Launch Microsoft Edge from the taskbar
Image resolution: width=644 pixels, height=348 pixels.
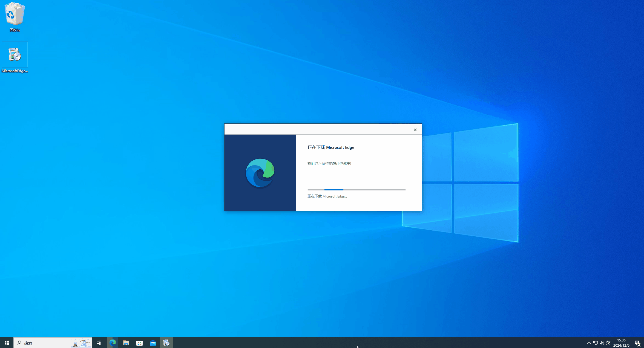point(113,343)
